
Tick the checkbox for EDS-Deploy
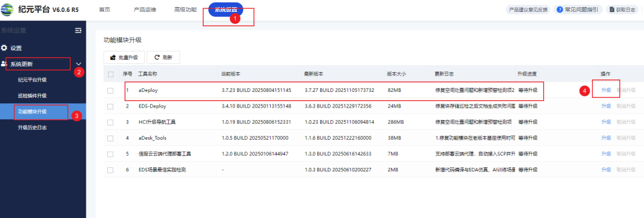(x=110, y=106)
